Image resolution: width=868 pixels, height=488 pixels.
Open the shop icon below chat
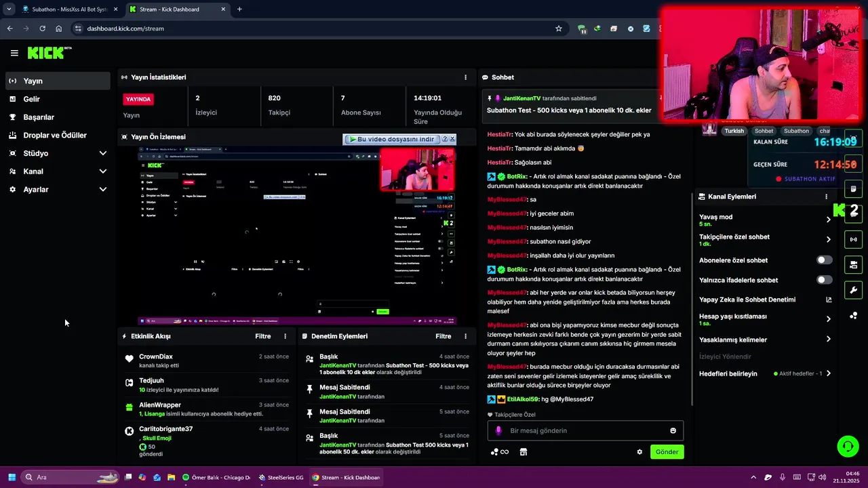click(x=524, y=452)
